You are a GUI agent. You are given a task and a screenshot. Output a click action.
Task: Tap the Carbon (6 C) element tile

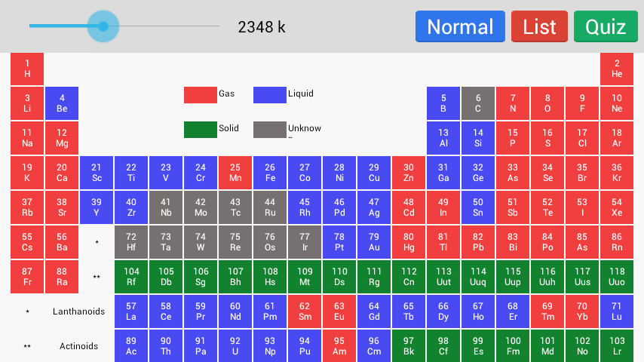[478, 103]
